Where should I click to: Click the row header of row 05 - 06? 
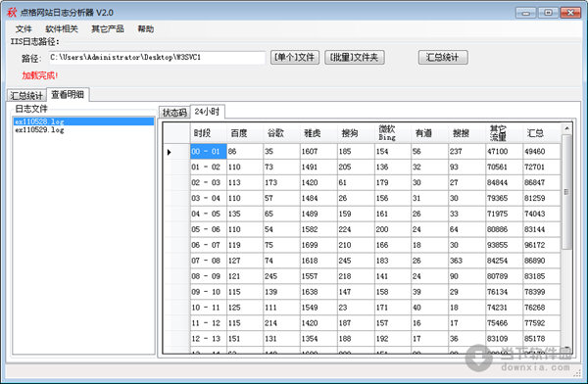coord(176,229)
